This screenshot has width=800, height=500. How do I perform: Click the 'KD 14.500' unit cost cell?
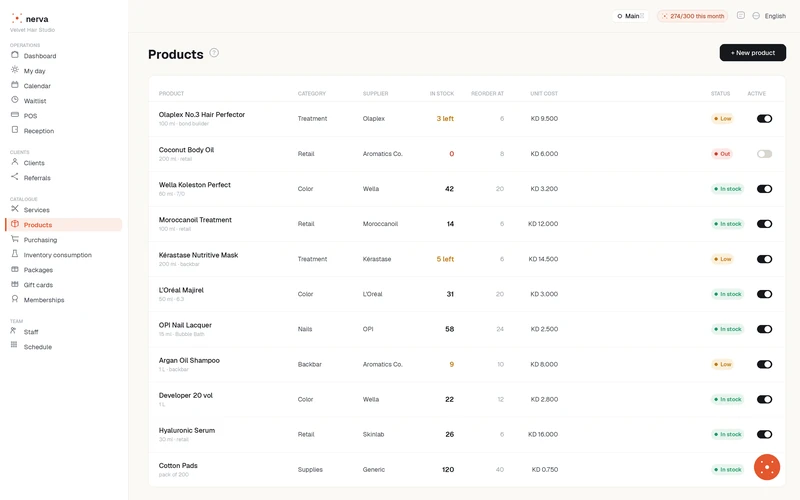(x=543, y=259)
